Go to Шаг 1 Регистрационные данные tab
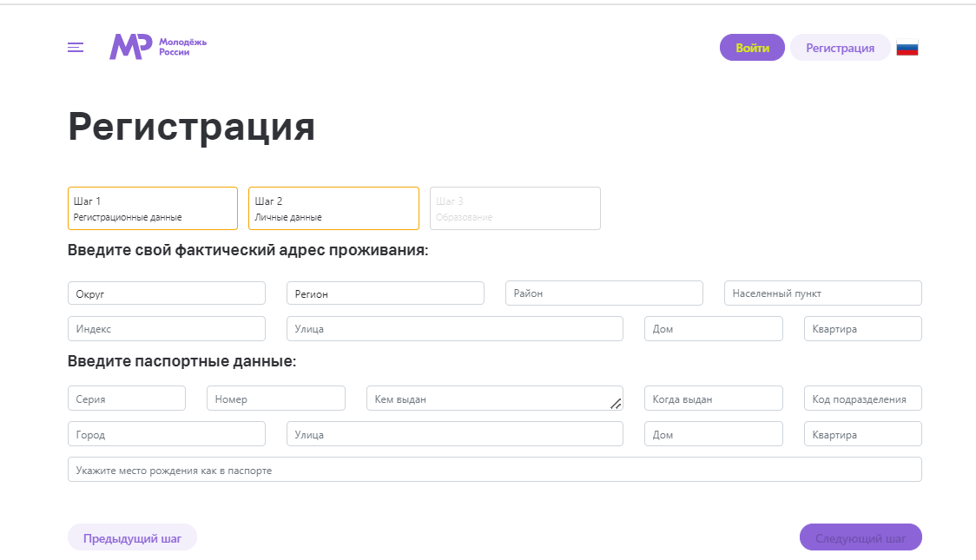This screenshot has height=560, width=976. 153,208
